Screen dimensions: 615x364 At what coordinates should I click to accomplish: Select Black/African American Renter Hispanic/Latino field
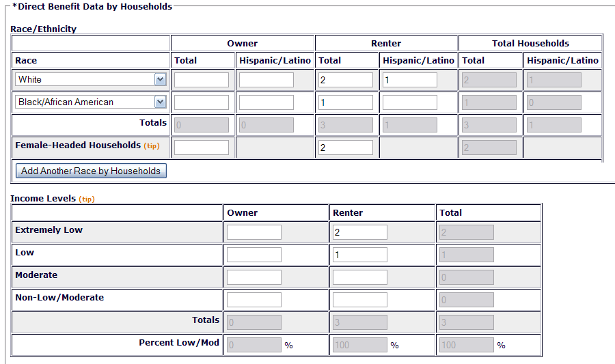[x=410, y=102]
